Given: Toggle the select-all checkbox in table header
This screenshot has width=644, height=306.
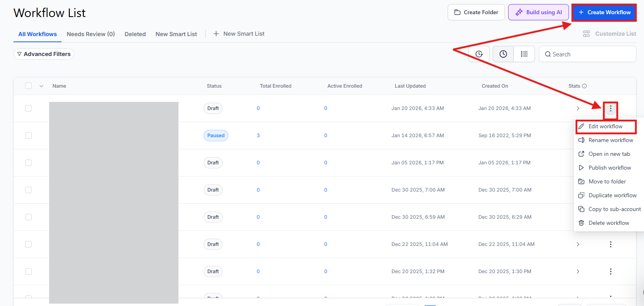Looking at the screenshot, I should [28, 86].
